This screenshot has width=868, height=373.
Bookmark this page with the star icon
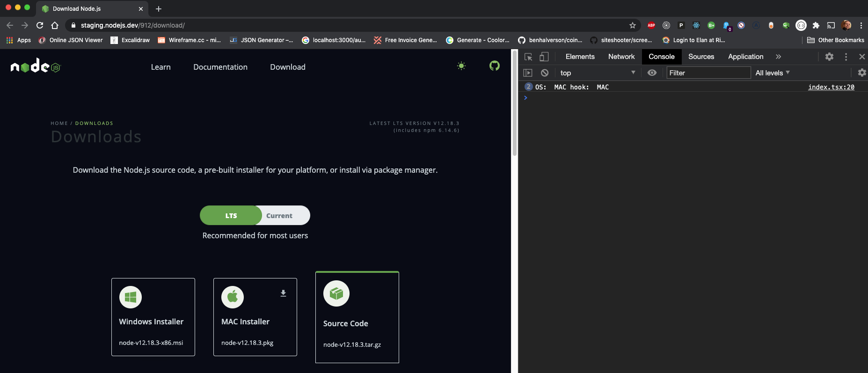pos(633,25)
